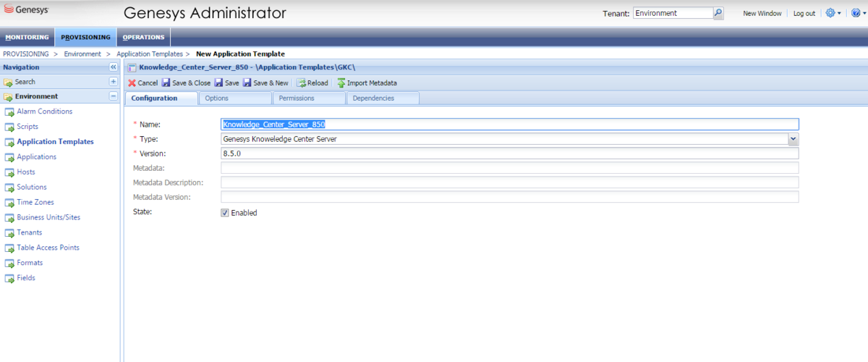Viewport: 868px width, 362px height.
Task: Collapse the Environment section minus icon
Action: tap(113, 96)
